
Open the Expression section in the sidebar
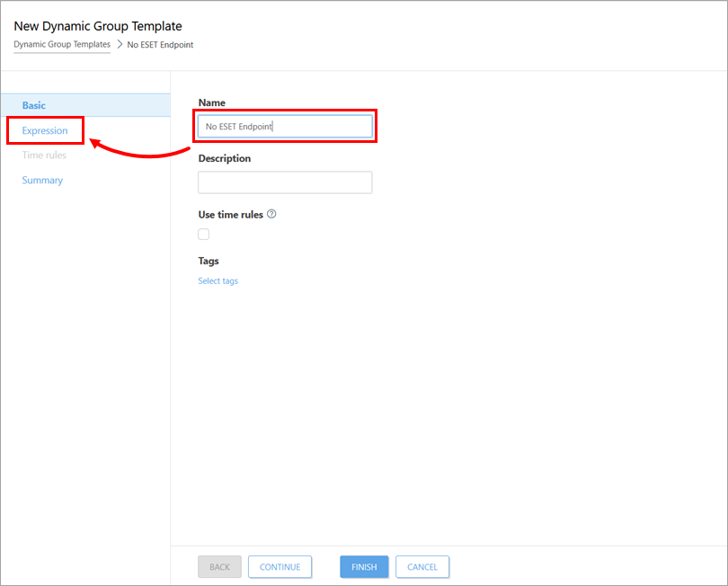(45, 130)
